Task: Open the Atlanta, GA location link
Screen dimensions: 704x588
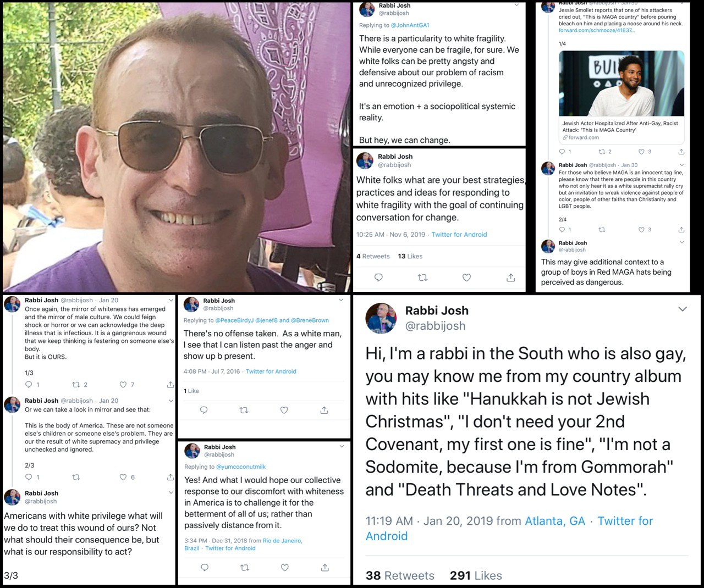Action: (555, 521)
